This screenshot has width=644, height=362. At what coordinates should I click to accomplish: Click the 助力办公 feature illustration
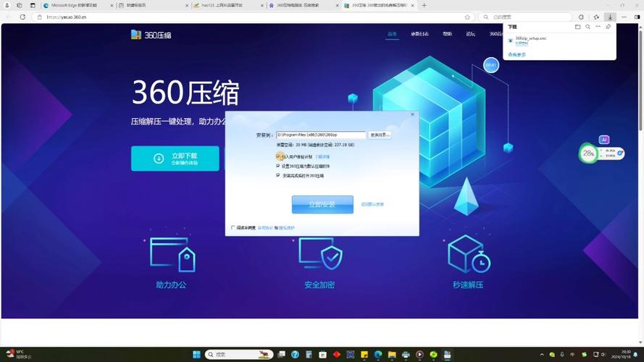point(172,255)
